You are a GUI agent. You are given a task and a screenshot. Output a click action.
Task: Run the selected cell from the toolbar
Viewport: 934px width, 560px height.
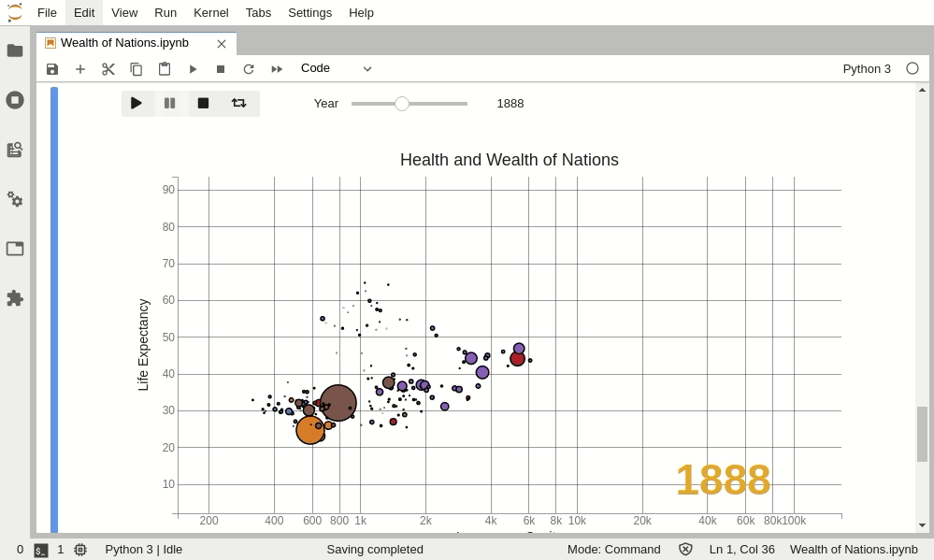point(193,68)
